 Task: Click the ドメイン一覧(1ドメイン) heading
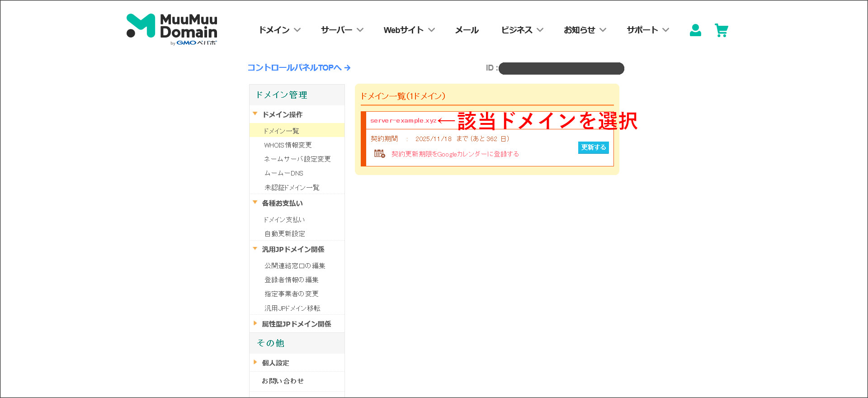click(x=403, y=96)
